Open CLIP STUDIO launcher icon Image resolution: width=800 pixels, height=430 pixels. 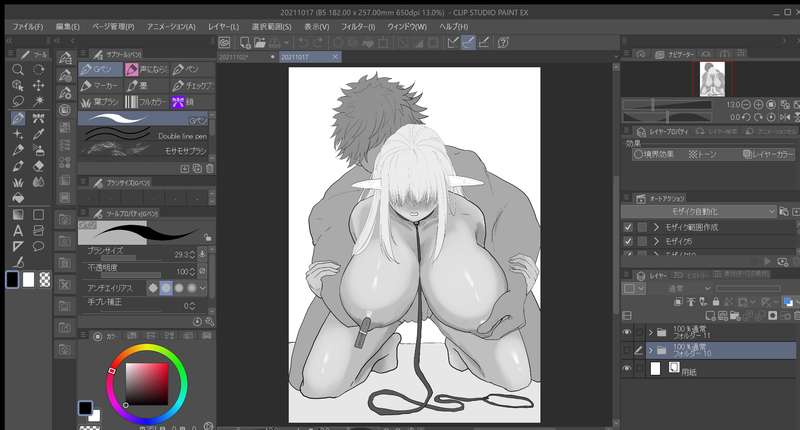224,43
